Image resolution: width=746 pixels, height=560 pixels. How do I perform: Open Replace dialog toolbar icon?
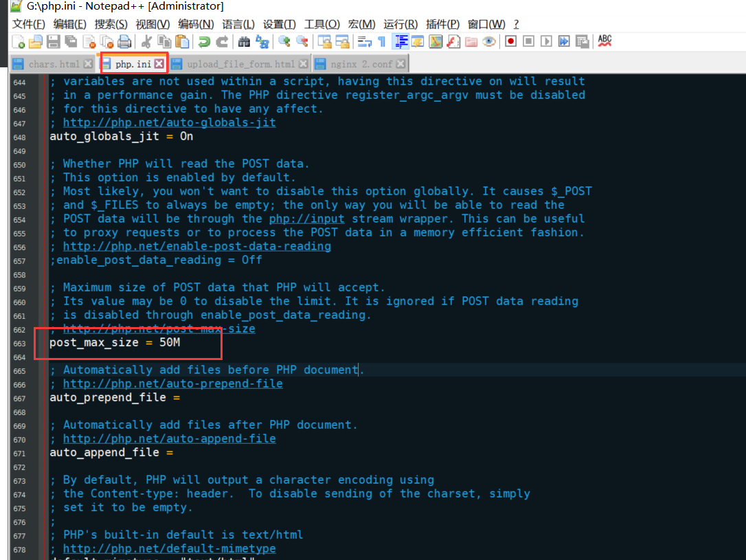click(262, 42)
